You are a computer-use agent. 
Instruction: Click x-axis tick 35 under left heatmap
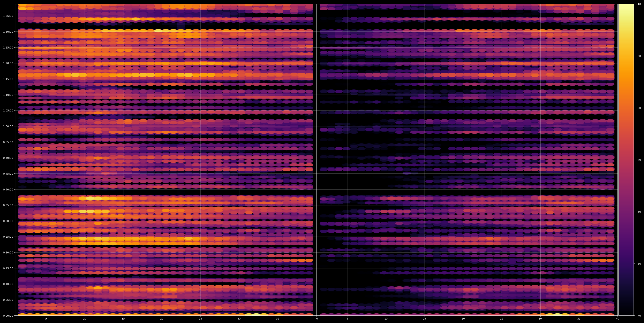(x=278, y=319)
